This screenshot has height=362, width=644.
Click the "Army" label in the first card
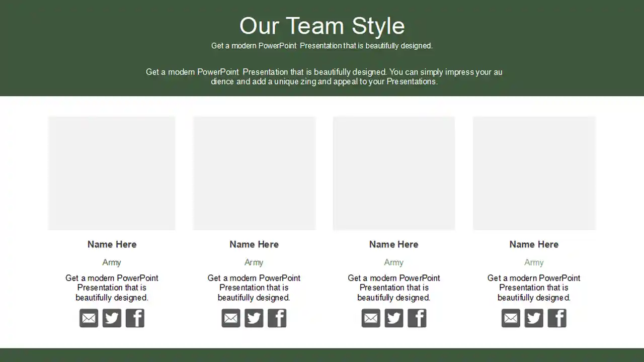112,262
